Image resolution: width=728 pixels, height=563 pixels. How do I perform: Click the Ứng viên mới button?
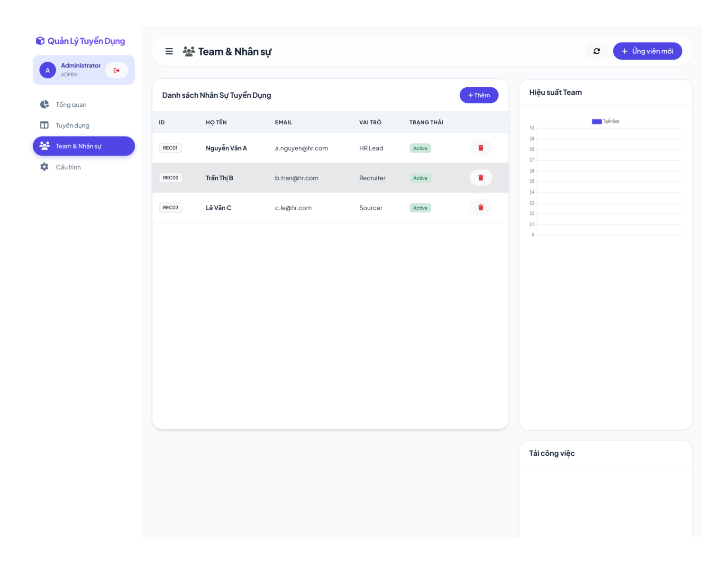647,51
